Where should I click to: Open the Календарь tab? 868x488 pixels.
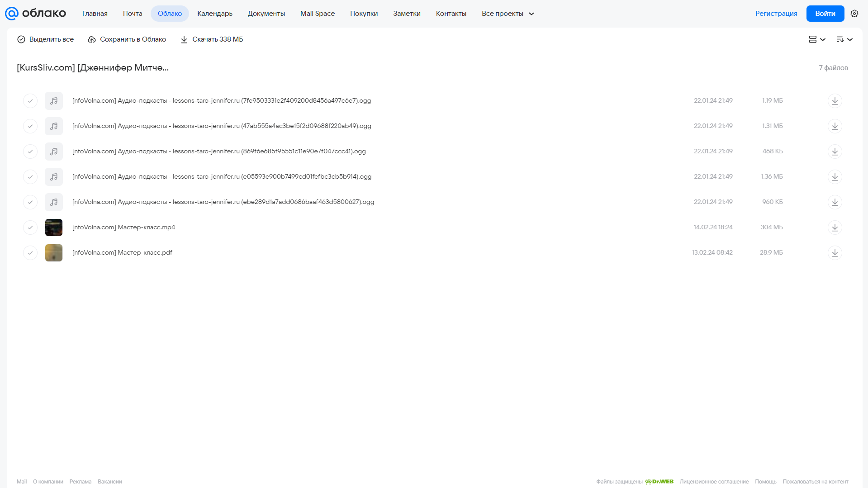click(215, 14)
